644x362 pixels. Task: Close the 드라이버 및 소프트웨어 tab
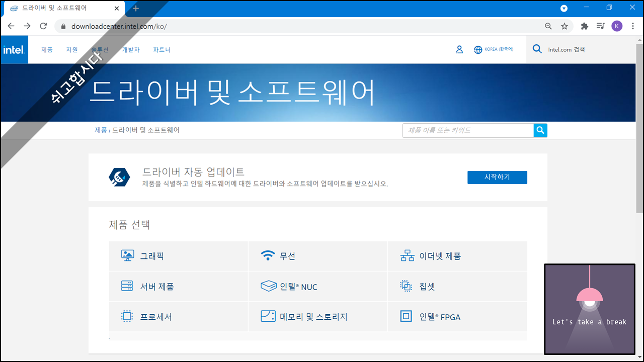(x=117, y=9)
